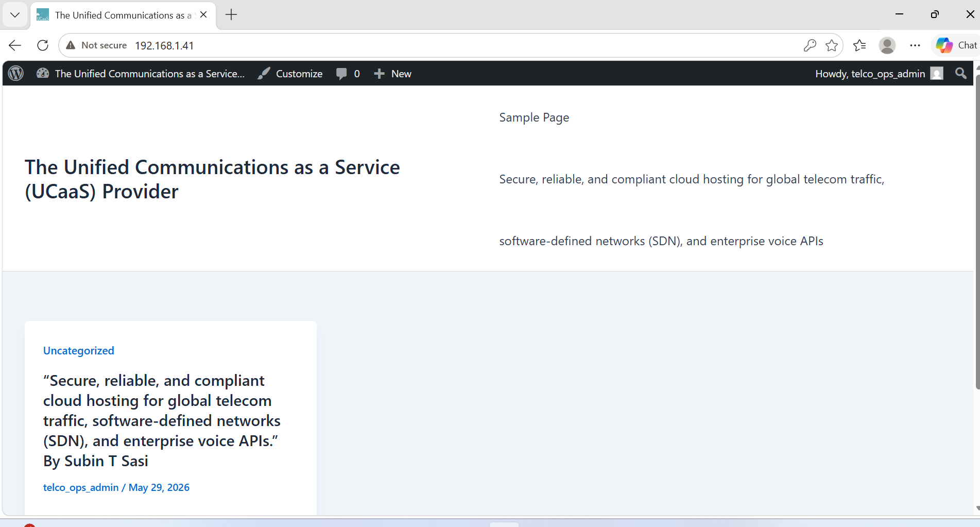The image size is (980, 527).
Task: Minimize the browser window
Action: click(899, 14)
